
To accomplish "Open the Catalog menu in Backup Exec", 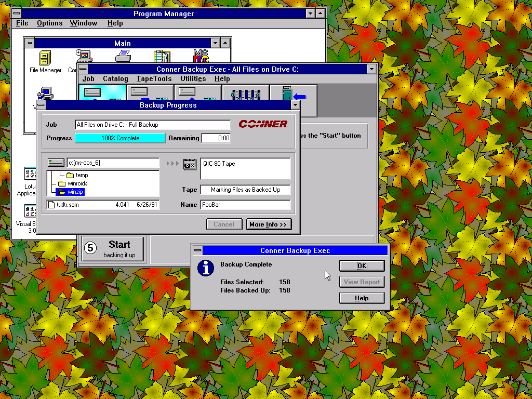I will [115, 79].
